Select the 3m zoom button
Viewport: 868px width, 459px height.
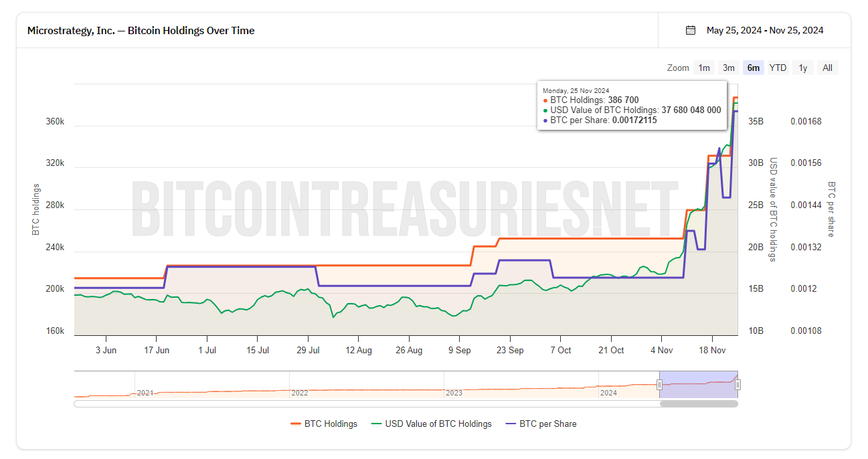pos(729,68)
